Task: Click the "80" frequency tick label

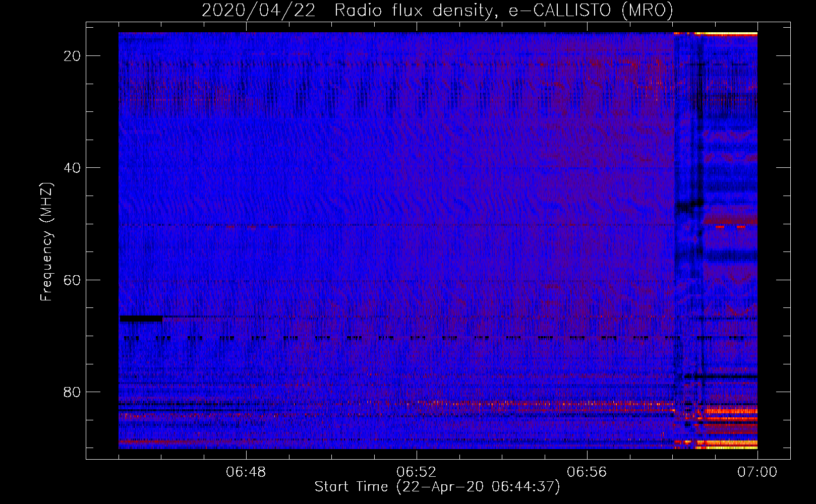Action: [x=72, y=392]
